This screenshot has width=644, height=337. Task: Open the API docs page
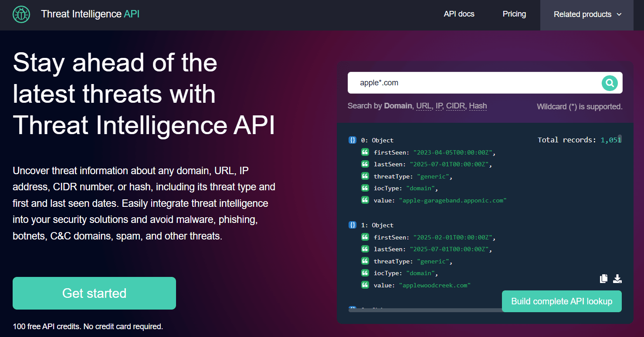(459, 14)
